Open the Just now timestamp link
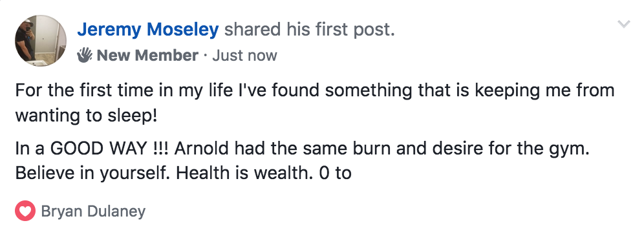 pos(244,56)
